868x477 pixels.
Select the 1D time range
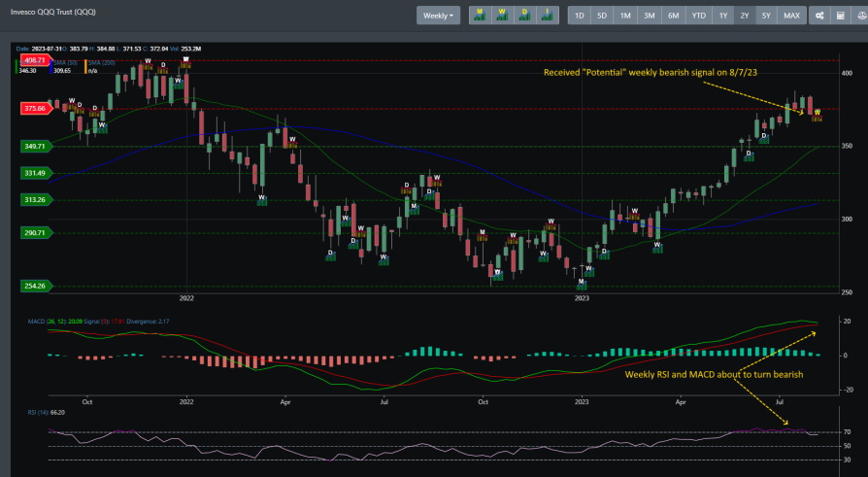[x=579, y=16]
